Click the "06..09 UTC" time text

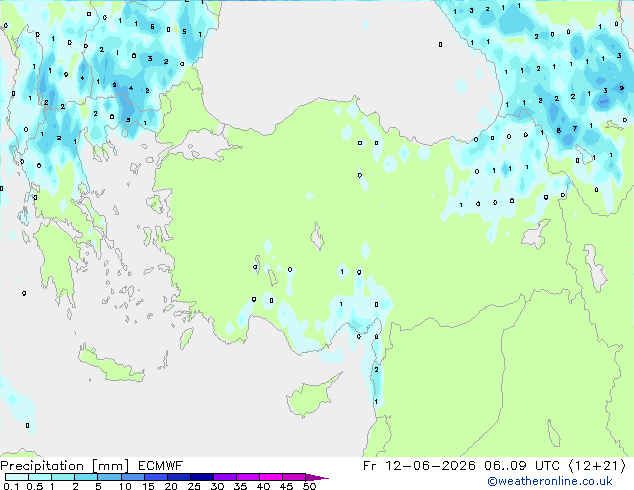point(522,466)
